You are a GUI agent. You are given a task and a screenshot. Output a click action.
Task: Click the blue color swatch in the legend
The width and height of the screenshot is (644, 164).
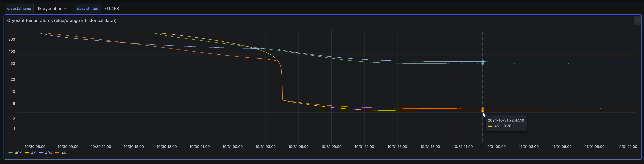point(41,153)
